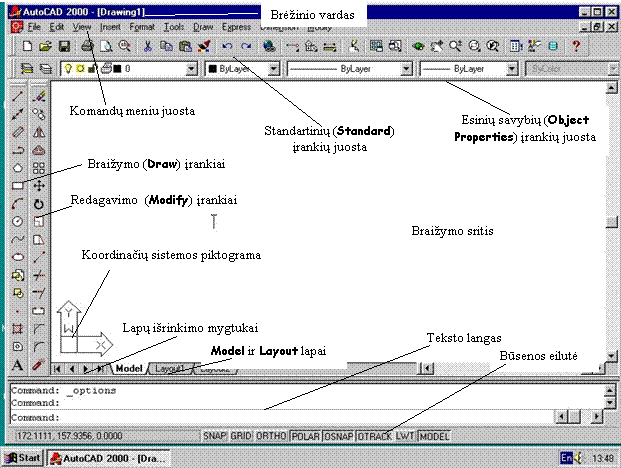Click layer 0 black color square
This screenshot has width=621, height=468.
coord(117,69)
